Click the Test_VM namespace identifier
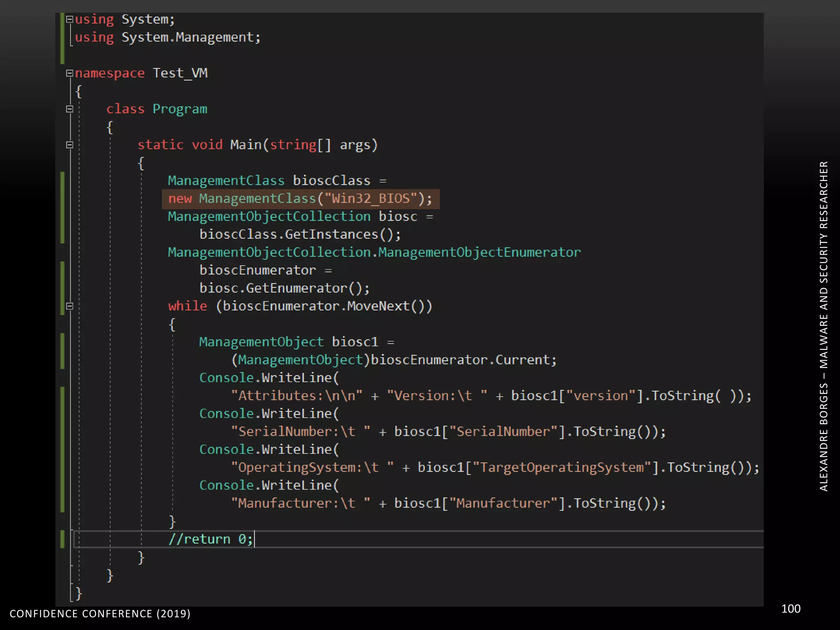The height and width of the screenshot is (630, 840). click(180, 73)
